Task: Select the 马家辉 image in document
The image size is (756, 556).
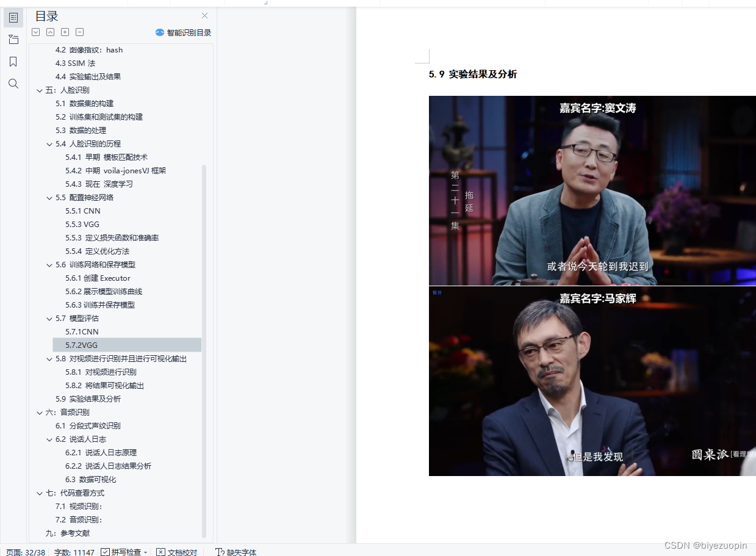Action: (592, 381)
